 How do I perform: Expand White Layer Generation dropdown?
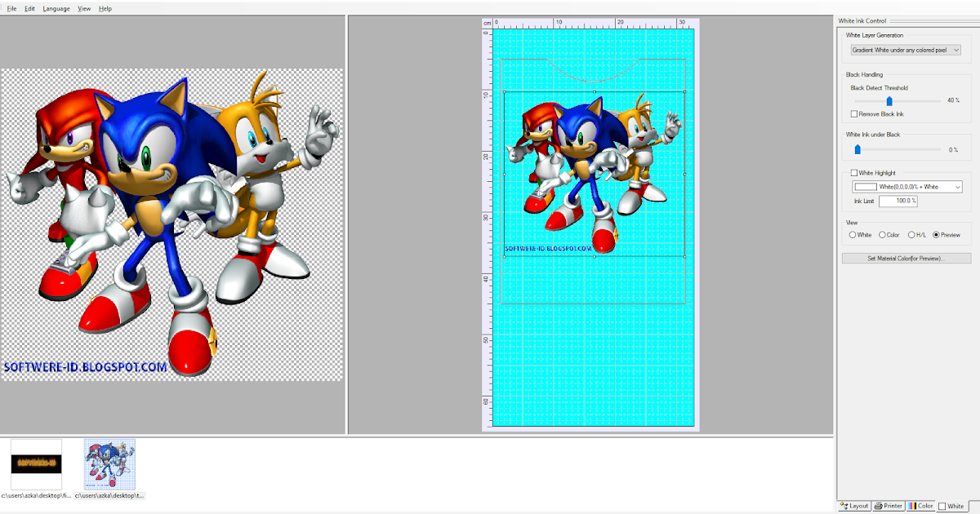(905, 50)
